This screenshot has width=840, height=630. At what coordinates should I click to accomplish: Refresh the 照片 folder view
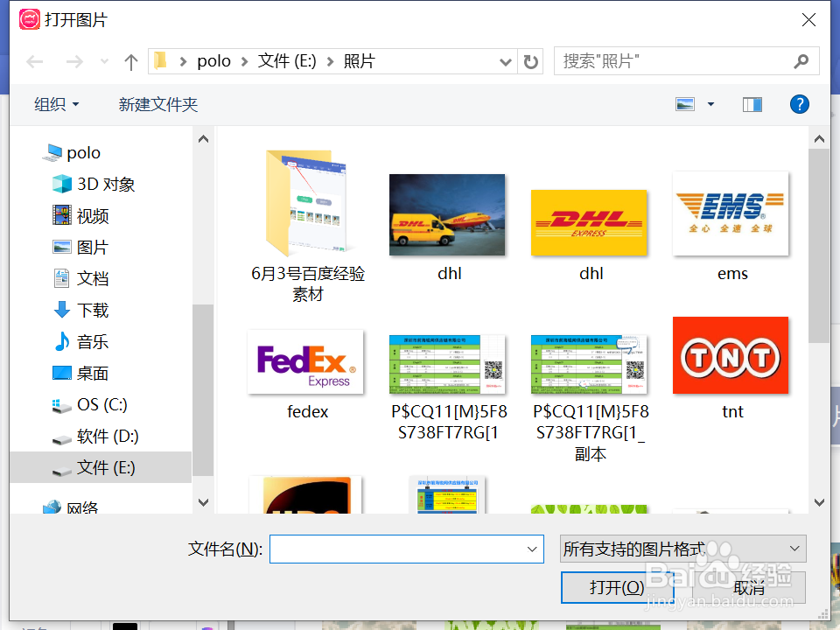(531, 61)
